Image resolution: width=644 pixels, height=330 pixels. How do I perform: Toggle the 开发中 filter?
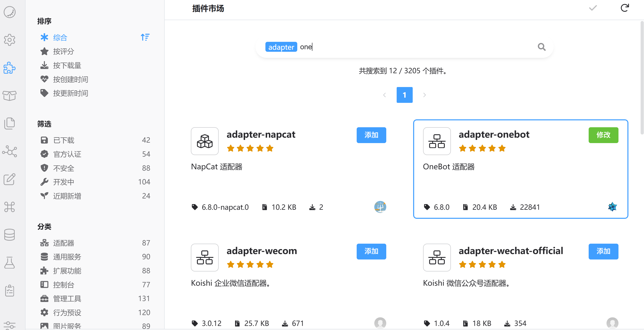pyautogui.click(x=95, y=182)
